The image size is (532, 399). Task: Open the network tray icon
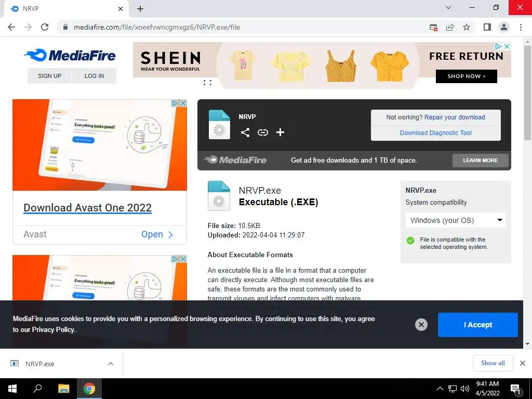453,389
